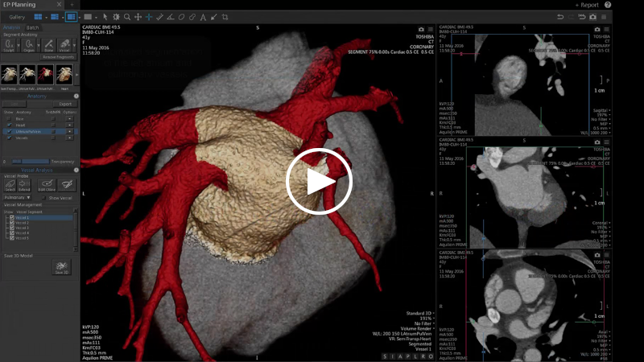Select the highlighted one-plus-three layout
Image resolution: width=644 pixels, height=362 pixels.
point(71,17)
